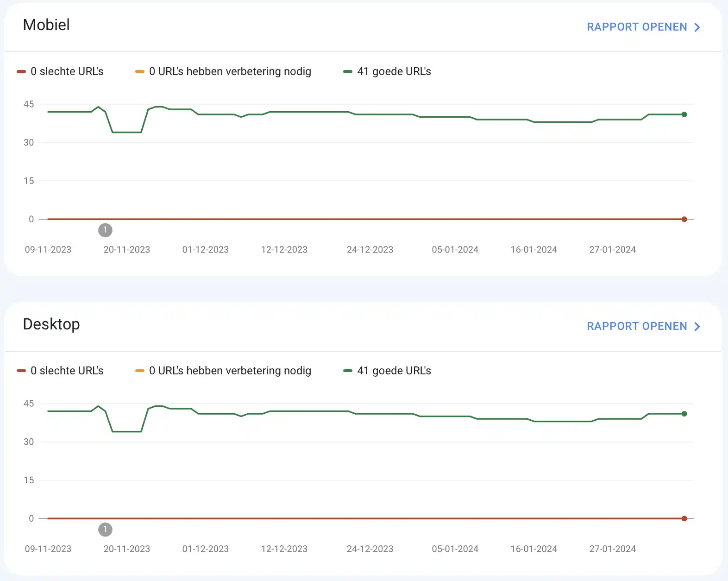Click date label 05-01-2024 under Desktop chart
Image resolution: width=728 pixels, height=581 pixels.
[x=455, y=549]
